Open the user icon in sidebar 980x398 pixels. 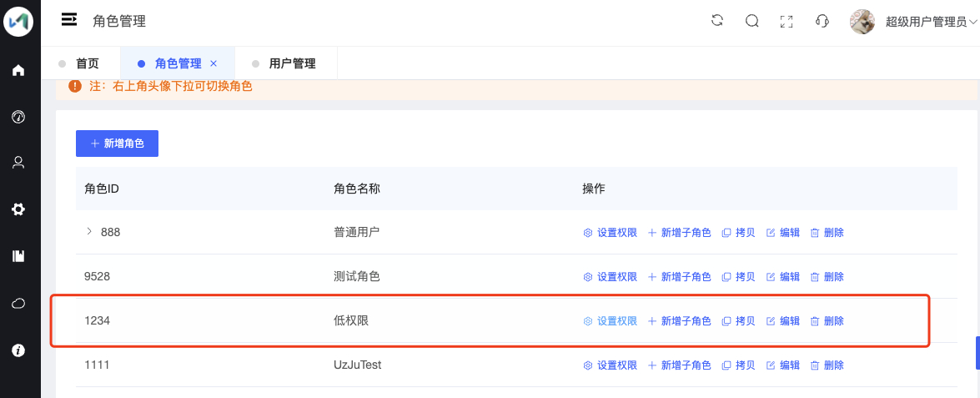click(x=18, y=164)
